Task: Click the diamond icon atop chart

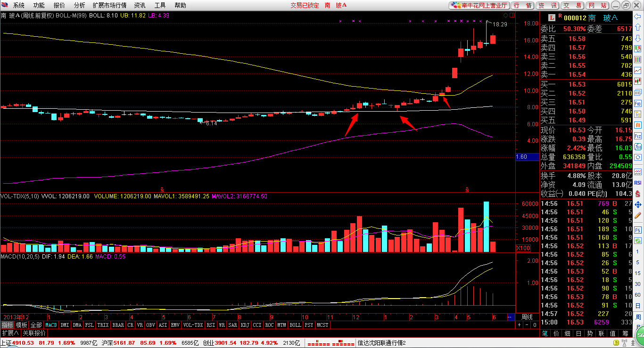Action: 505,15
